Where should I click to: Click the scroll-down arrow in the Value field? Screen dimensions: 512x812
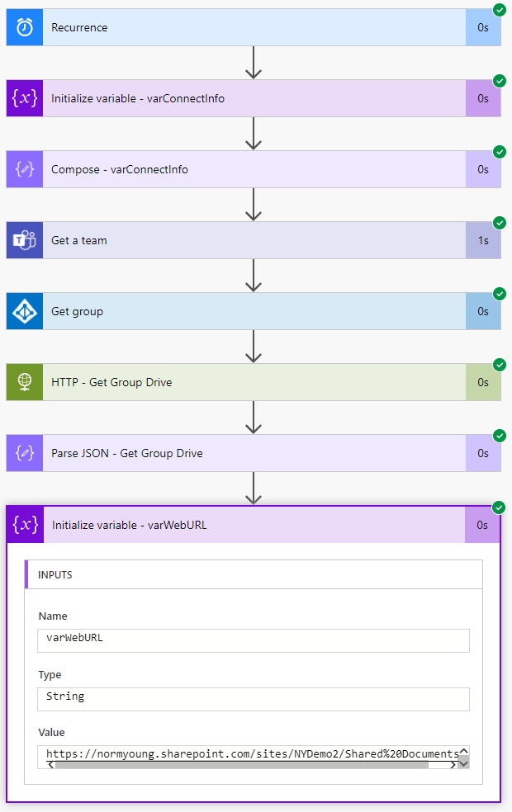coord(463,764)
